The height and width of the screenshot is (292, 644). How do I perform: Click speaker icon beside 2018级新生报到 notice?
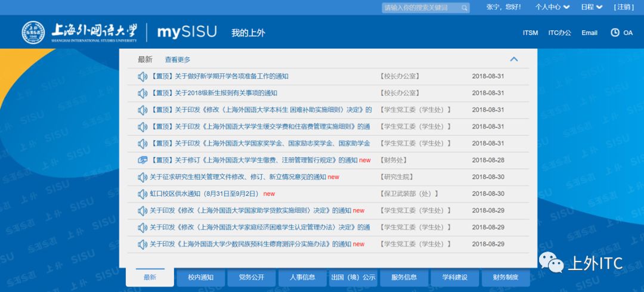(143, 93)
